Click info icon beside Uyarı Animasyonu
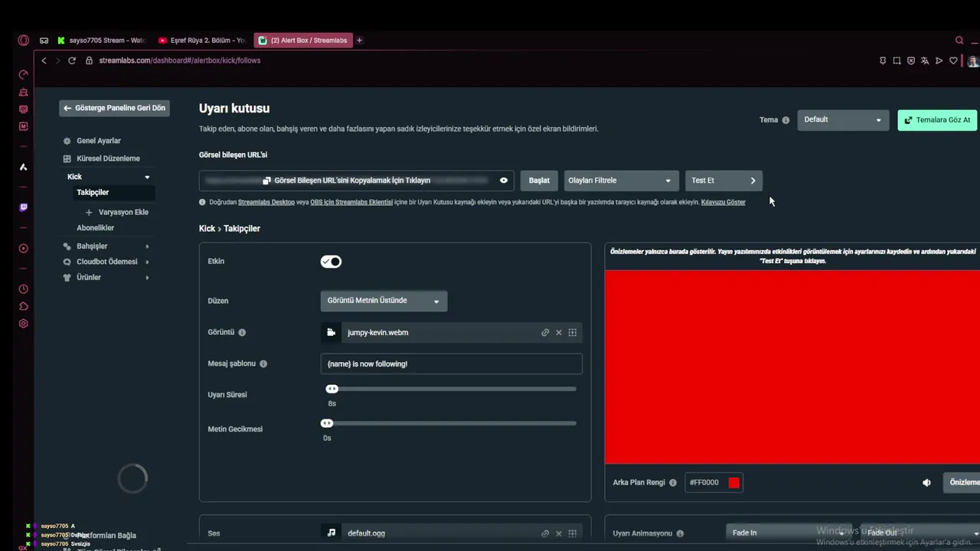This screenshot has height=551, width=980. coord(680,533)
